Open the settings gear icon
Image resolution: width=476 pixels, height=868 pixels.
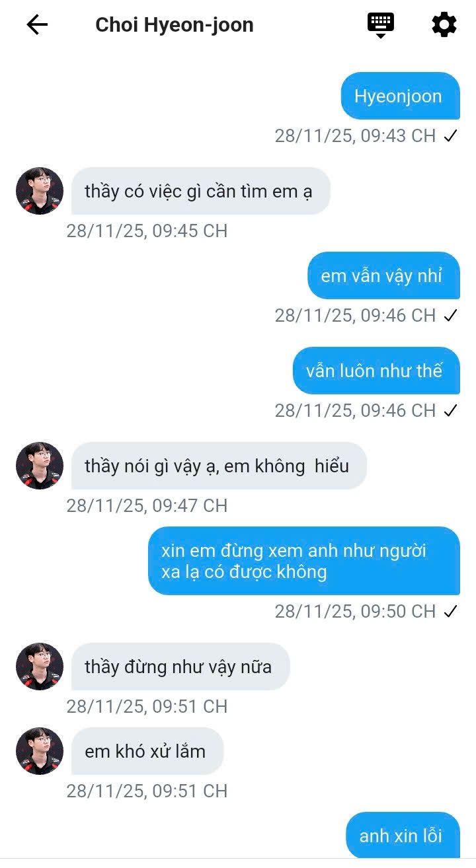click(444, 25)
